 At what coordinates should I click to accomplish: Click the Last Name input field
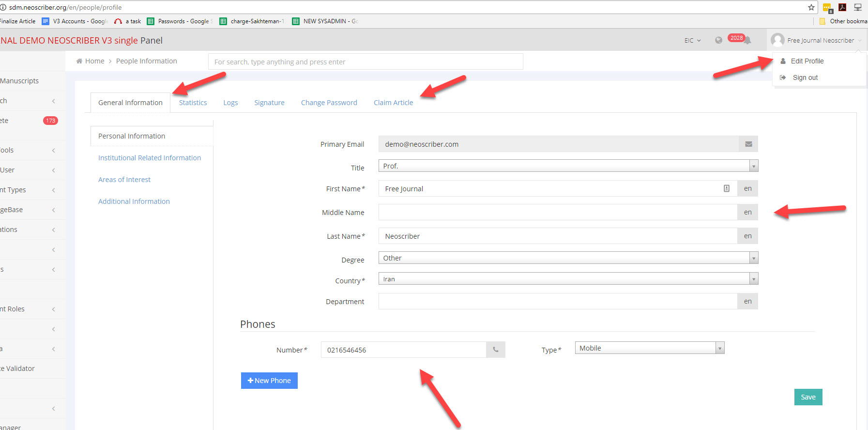point(558,236)
